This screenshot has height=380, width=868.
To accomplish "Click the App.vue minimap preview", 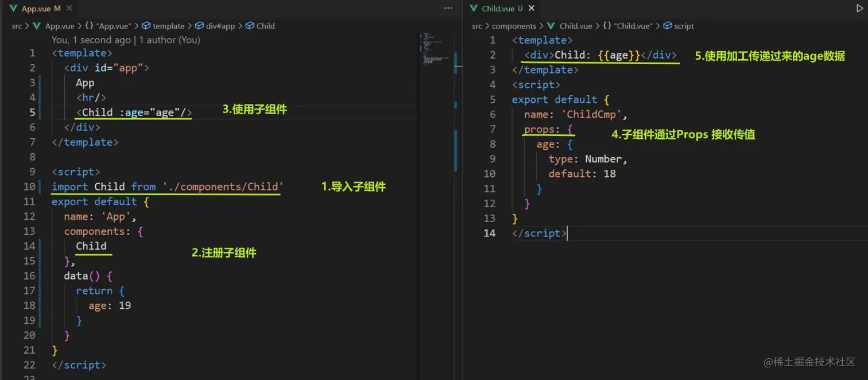I will (436, 49).
